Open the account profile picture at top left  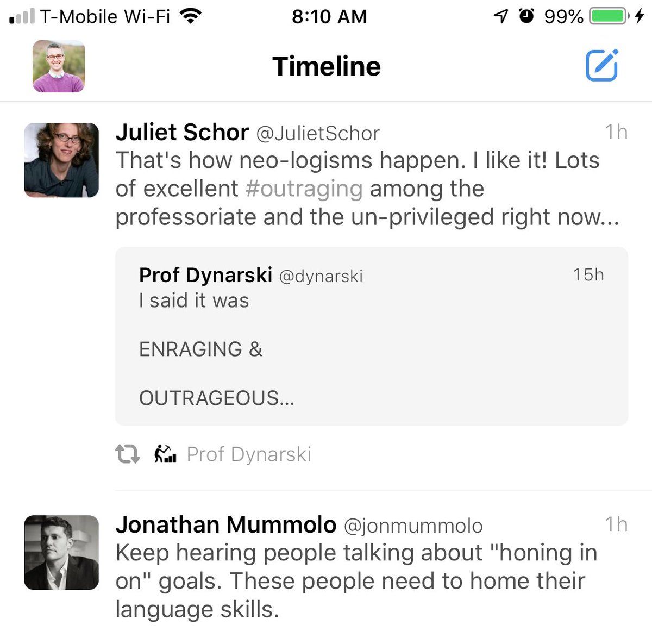click(59, 66)
